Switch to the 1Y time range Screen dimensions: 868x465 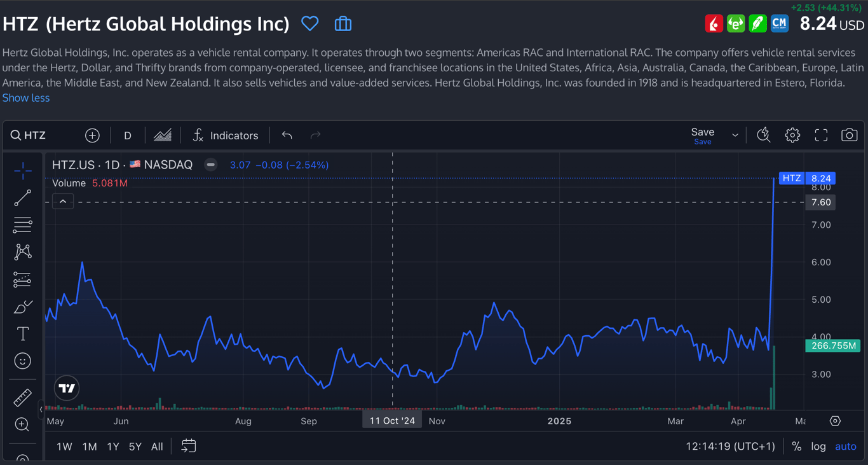(x=113, y=447)
